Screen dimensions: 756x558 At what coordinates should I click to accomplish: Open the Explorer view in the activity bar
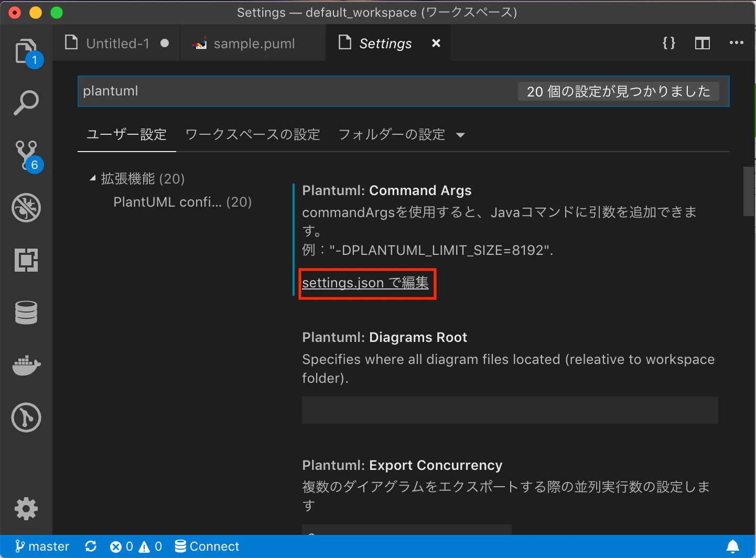(26, 50)
